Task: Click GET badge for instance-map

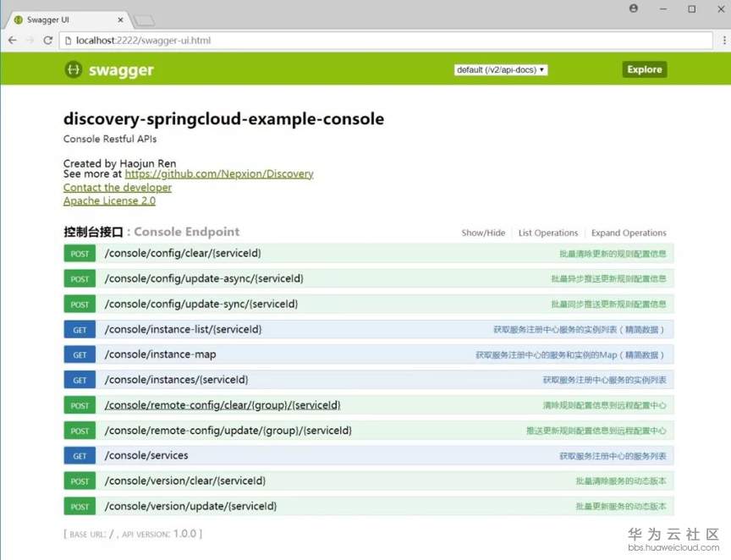Action: (80, 354)
